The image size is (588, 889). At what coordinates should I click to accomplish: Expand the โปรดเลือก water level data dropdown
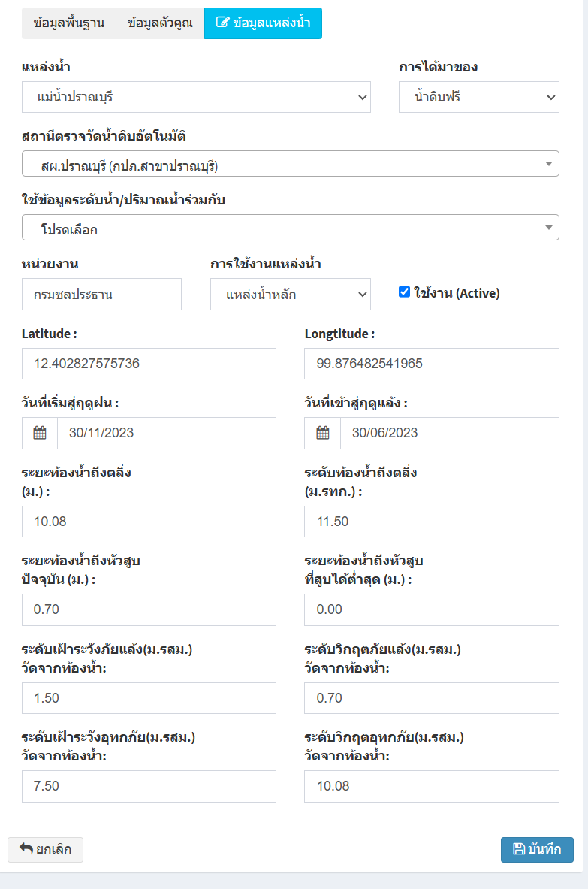(290, 228)
